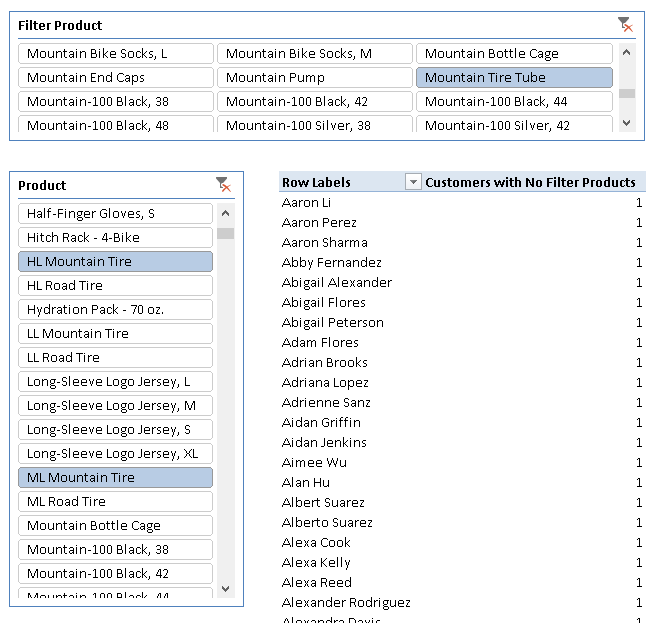Select the Abigail Peterson row label
This screenshot has width=656, height=623.
333,323
